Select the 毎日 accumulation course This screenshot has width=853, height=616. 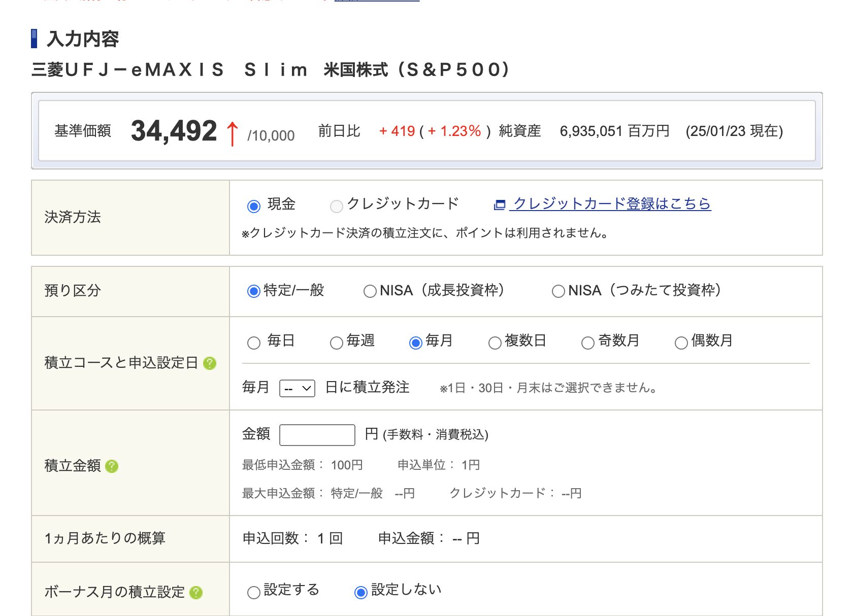[253, 343]
